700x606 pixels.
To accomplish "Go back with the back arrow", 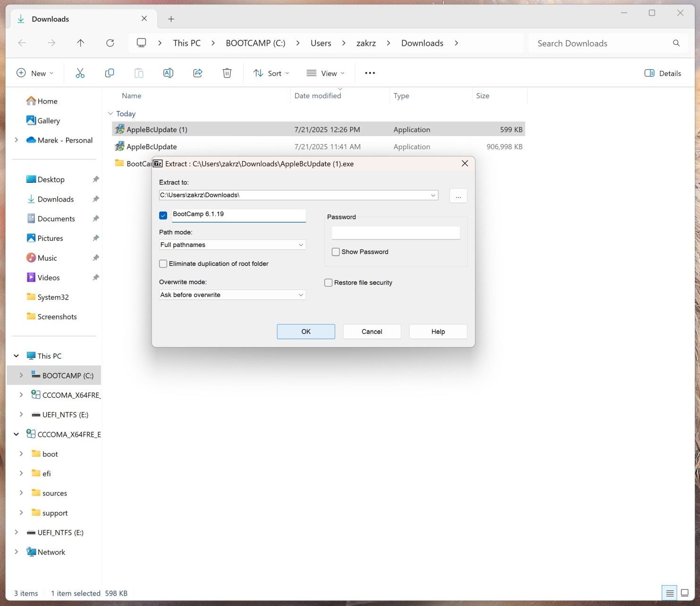I will click(x=22, y=43).
